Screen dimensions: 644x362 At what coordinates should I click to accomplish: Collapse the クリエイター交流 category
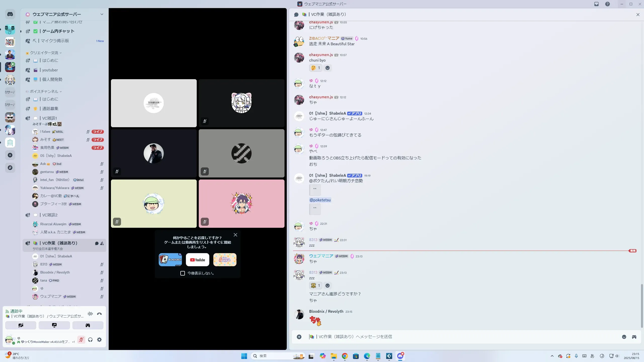pyautogui.click(x=44, y=53)
